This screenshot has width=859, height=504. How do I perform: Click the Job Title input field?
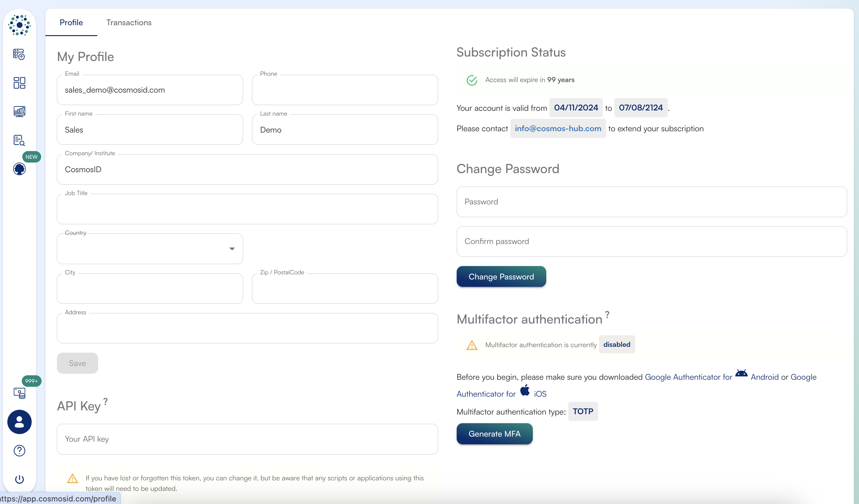point(247,209)
